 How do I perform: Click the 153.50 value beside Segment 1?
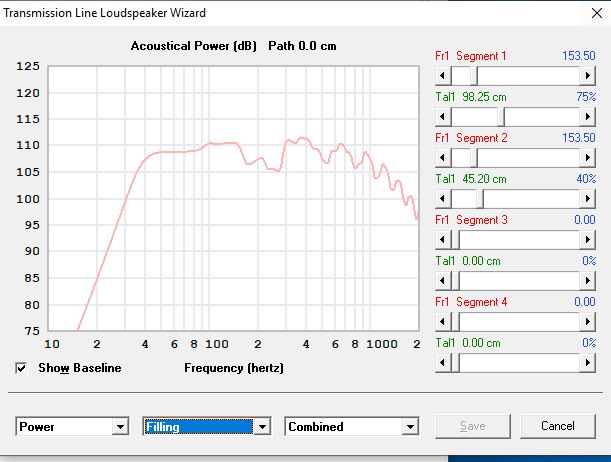(579, 56)
